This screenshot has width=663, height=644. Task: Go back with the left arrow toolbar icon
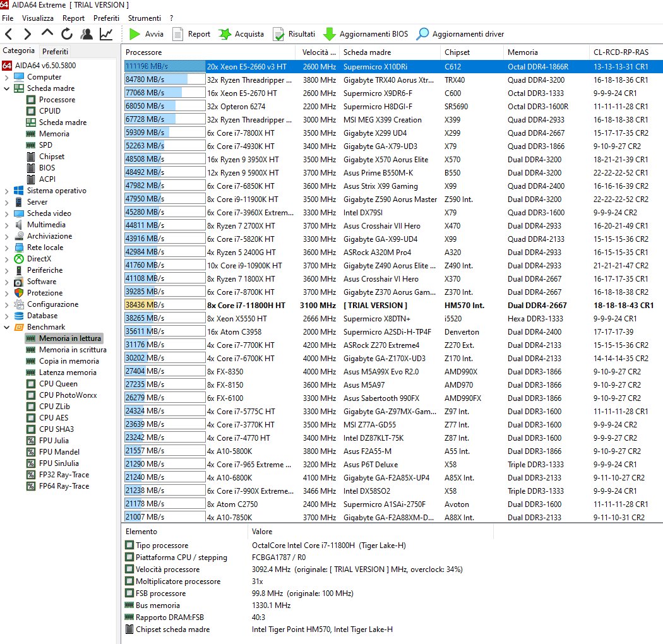coord(8,34)
